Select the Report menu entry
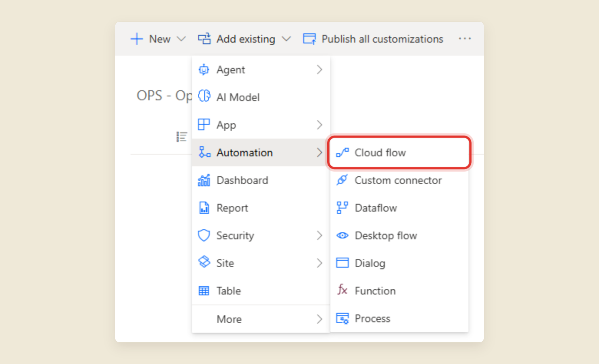Image resolution: width=599 pixels, height=364 pixels. (261, 208)
